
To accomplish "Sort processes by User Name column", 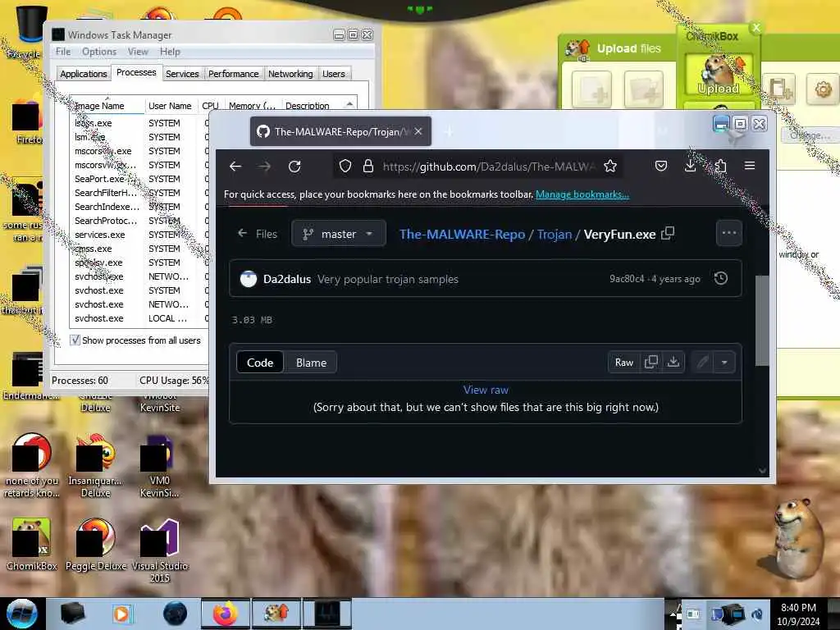I will pos(171,106).
